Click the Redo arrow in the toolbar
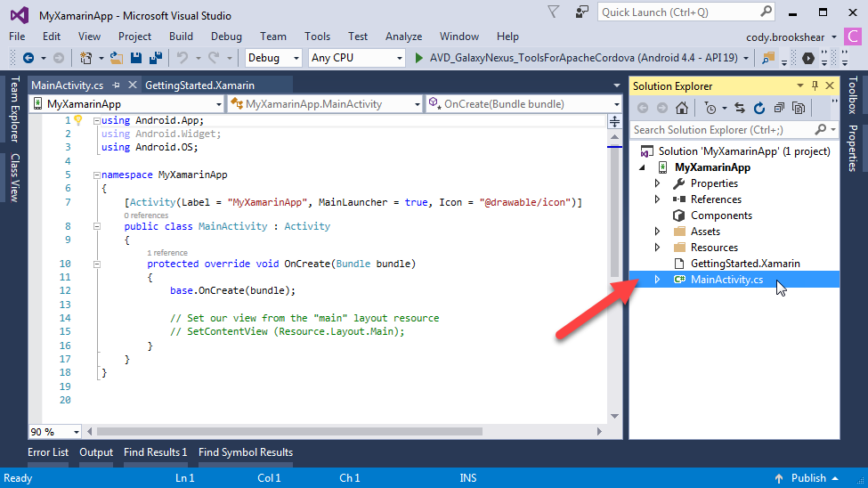 [x=214, y=58]
